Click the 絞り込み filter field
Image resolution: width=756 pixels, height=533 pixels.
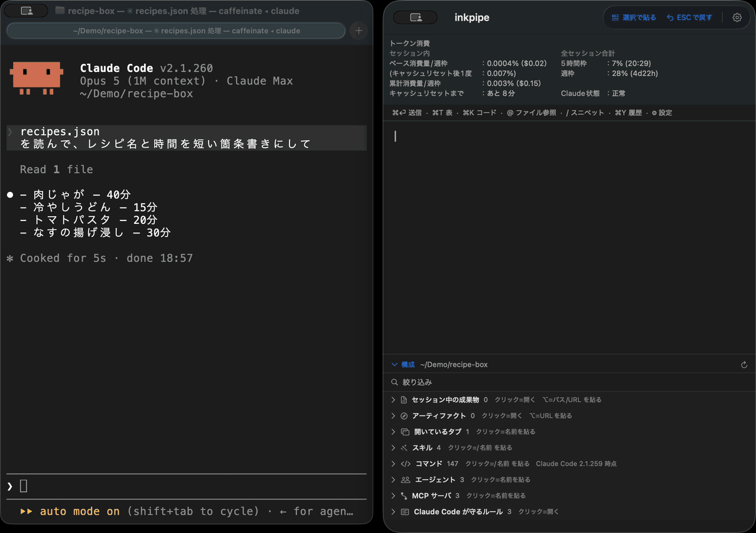point(569,382)
